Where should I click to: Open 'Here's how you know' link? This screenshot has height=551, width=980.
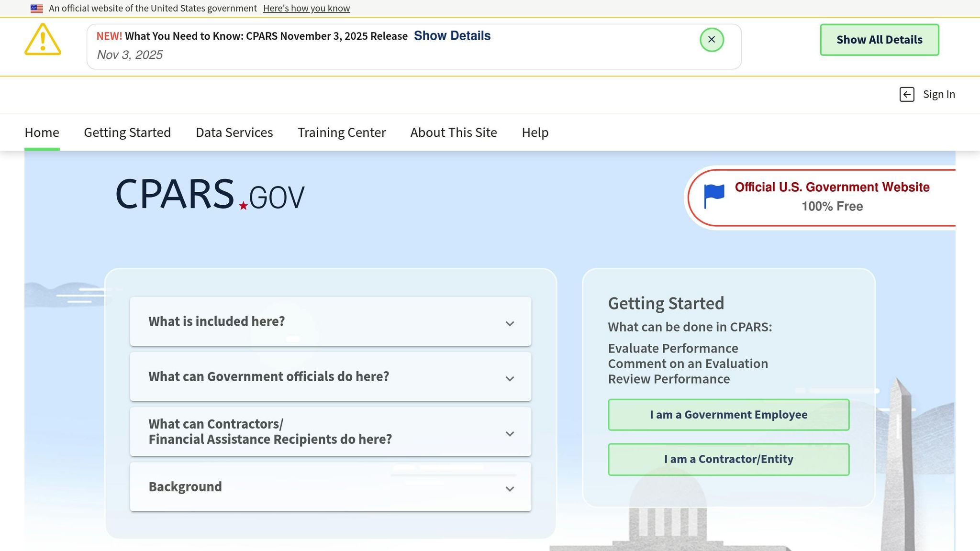pos(306,9)
